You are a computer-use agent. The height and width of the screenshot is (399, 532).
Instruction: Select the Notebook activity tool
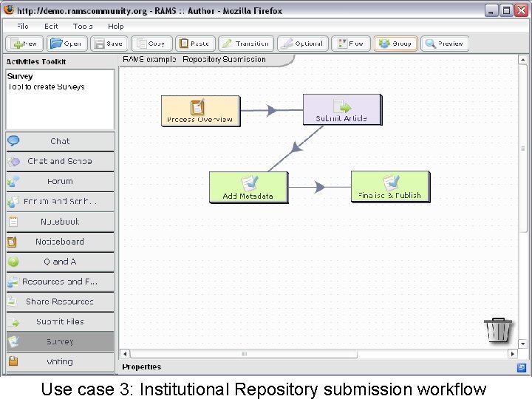coord(60,221)
